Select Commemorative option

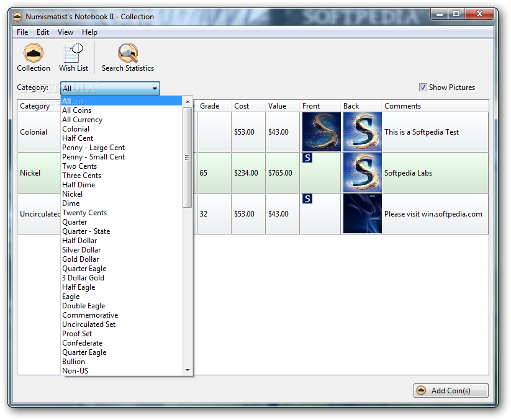121,315
